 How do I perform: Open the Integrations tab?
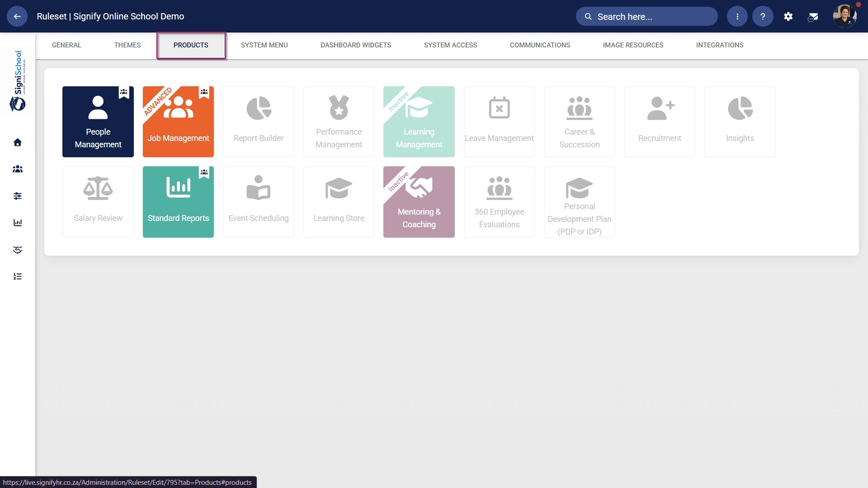pos(720,45)
